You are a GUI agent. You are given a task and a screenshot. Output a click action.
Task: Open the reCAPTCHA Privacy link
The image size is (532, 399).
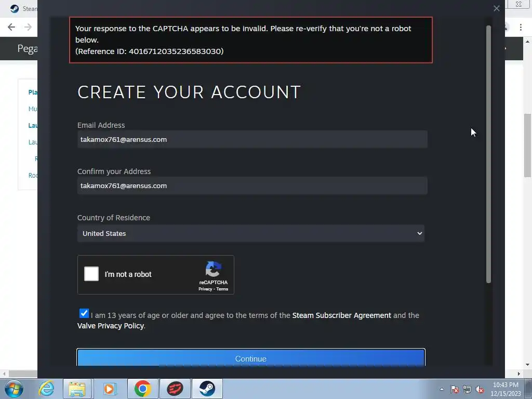[x=205, y=289]
